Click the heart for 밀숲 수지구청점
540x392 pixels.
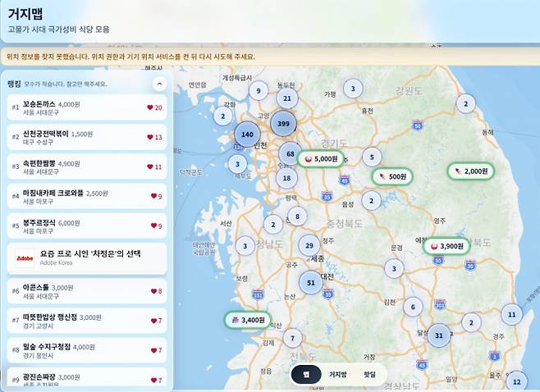[153, 350]
